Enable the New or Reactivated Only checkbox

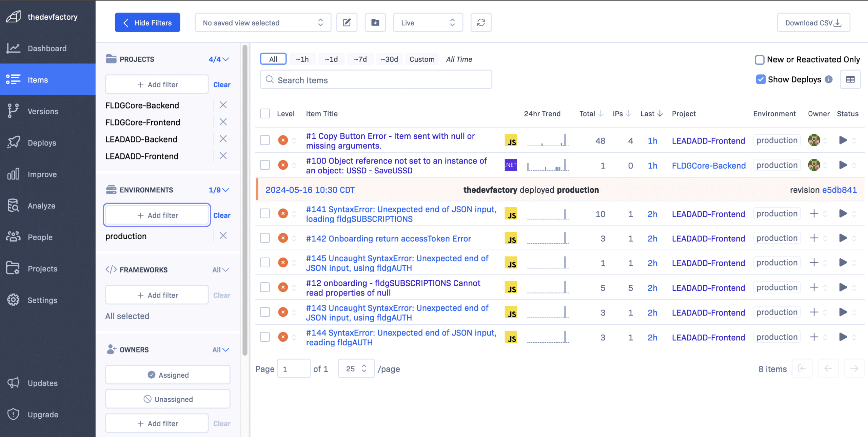760,59
